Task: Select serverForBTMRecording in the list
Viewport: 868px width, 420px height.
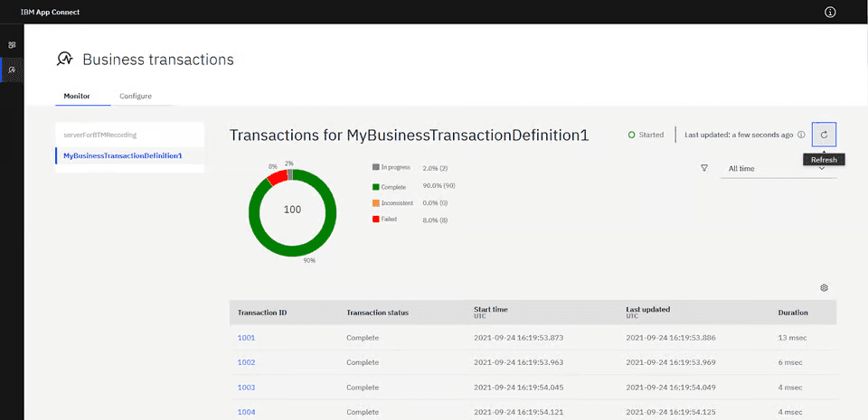Action: [99, 135]
